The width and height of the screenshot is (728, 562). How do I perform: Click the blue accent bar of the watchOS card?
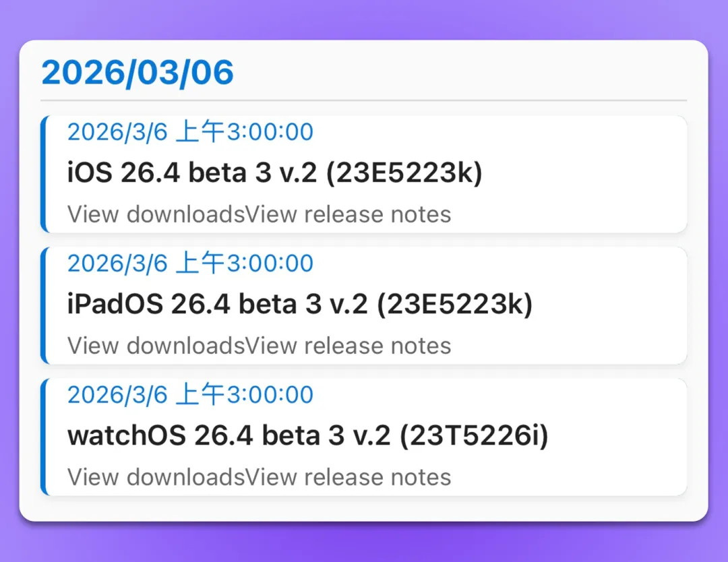pyautogui.click(x=44, y=437)
